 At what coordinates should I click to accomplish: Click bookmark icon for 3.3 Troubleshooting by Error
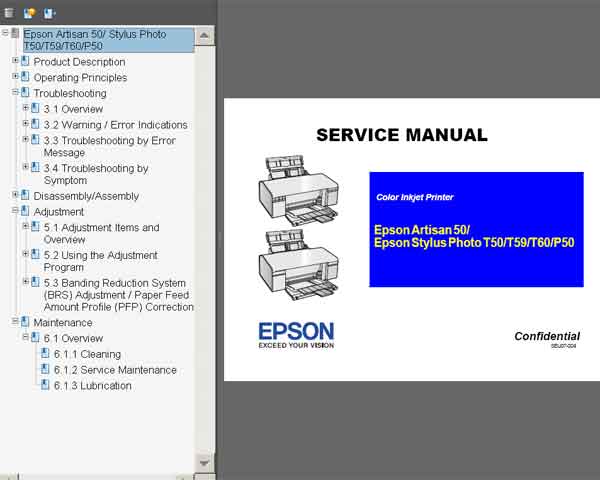35,139
